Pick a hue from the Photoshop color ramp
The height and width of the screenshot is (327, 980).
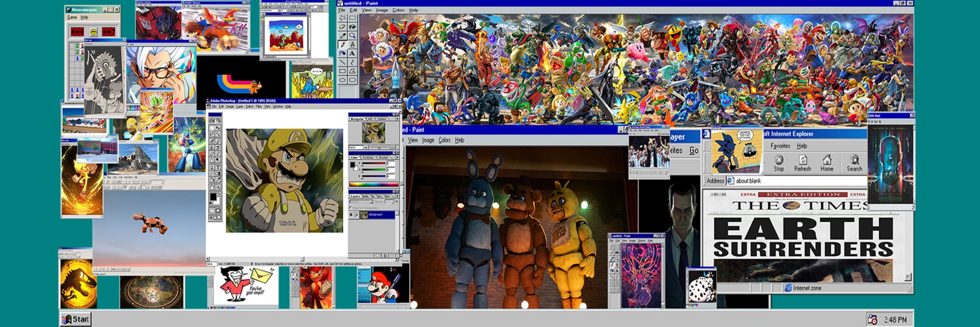click(374, 185)
